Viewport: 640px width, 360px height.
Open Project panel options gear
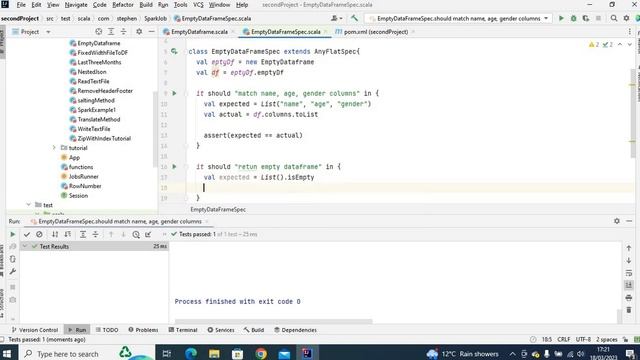pyautogui.click(x=139, y=31)
